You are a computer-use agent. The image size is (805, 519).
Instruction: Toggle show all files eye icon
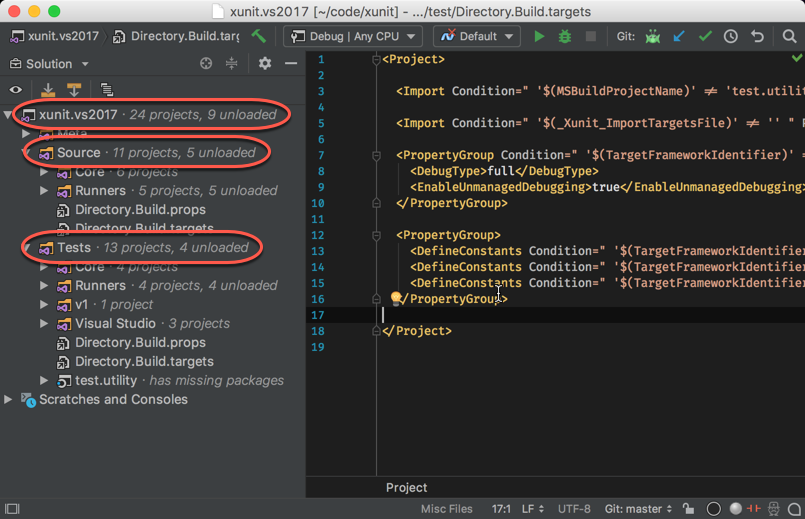pyautogui.click(x=16, y=90)
